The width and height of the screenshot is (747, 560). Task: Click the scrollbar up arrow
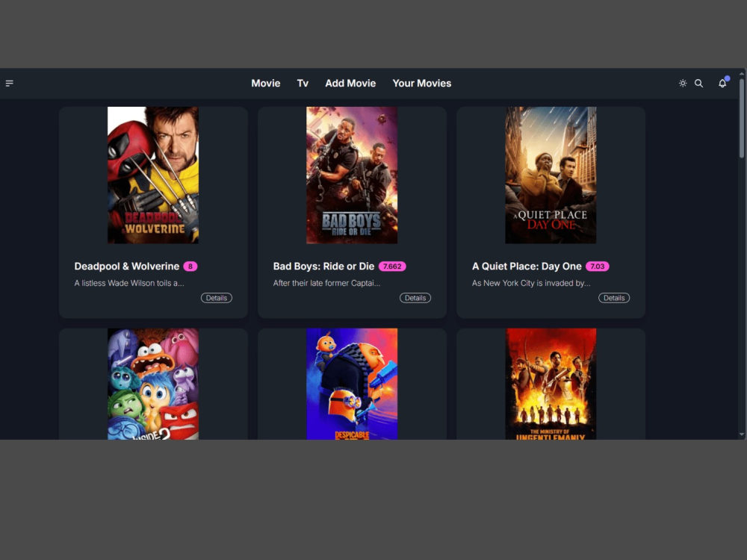tap(742, 73)
